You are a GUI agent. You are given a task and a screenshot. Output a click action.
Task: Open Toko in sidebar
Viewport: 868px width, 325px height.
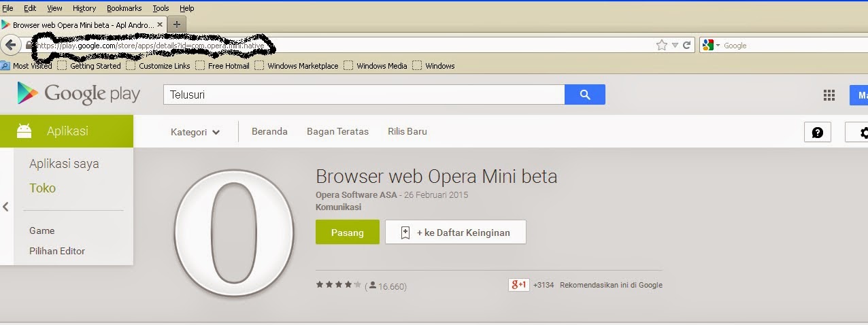tap(42, 188)
